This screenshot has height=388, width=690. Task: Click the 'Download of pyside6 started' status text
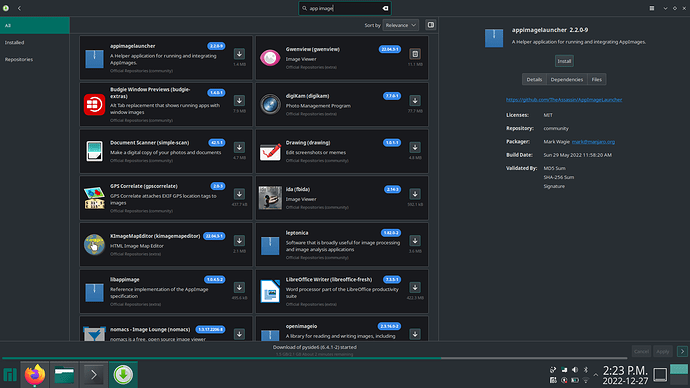(x=315, y=347)
